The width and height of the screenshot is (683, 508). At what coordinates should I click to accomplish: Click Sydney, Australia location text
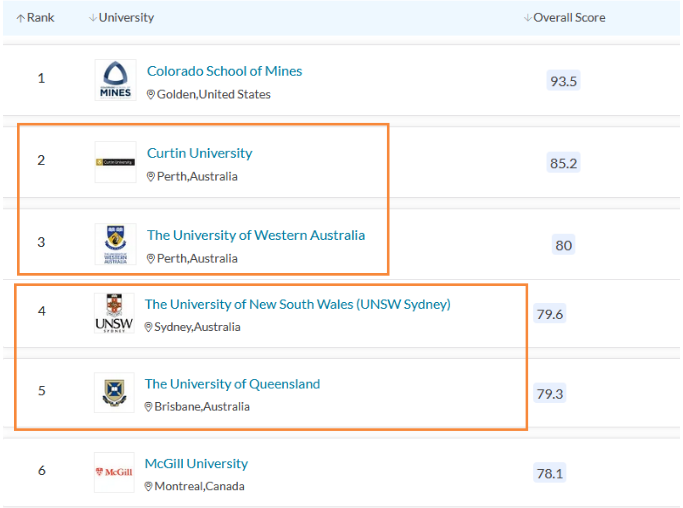[197, 327]
